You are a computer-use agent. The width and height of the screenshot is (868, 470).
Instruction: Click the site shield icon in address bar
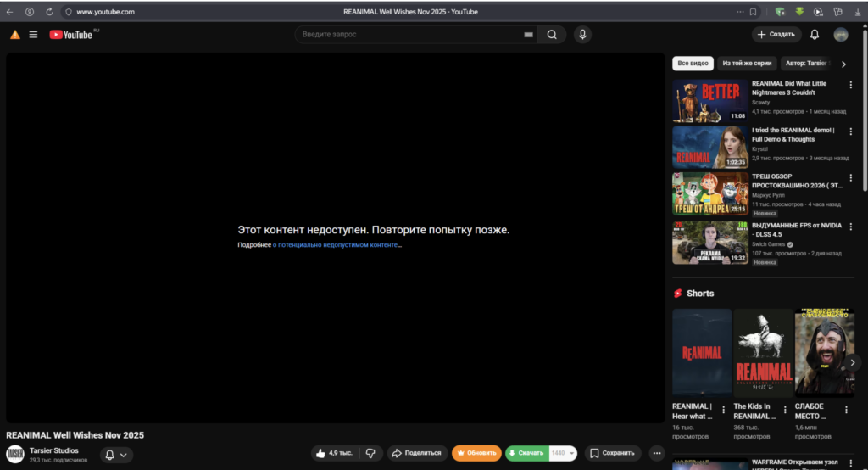[x=69, y=12]
